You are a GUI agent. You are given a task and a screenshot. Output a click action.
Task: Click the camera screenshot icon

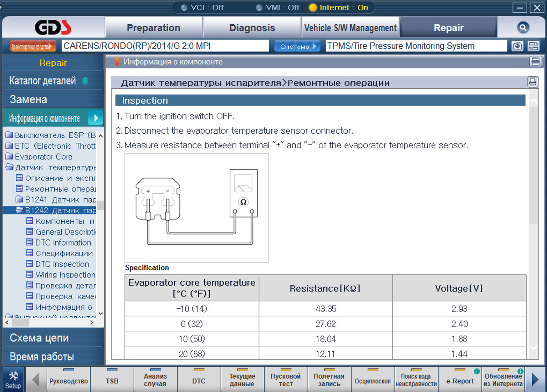click(x=517, y=46)
